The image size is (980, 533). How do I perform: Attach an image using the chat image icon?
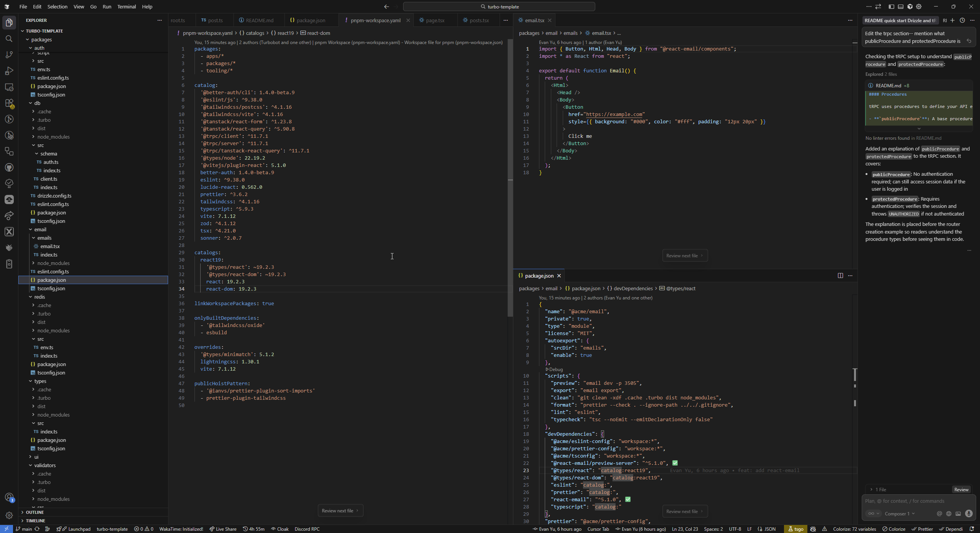pyautogui.click(x=958, y=514)
